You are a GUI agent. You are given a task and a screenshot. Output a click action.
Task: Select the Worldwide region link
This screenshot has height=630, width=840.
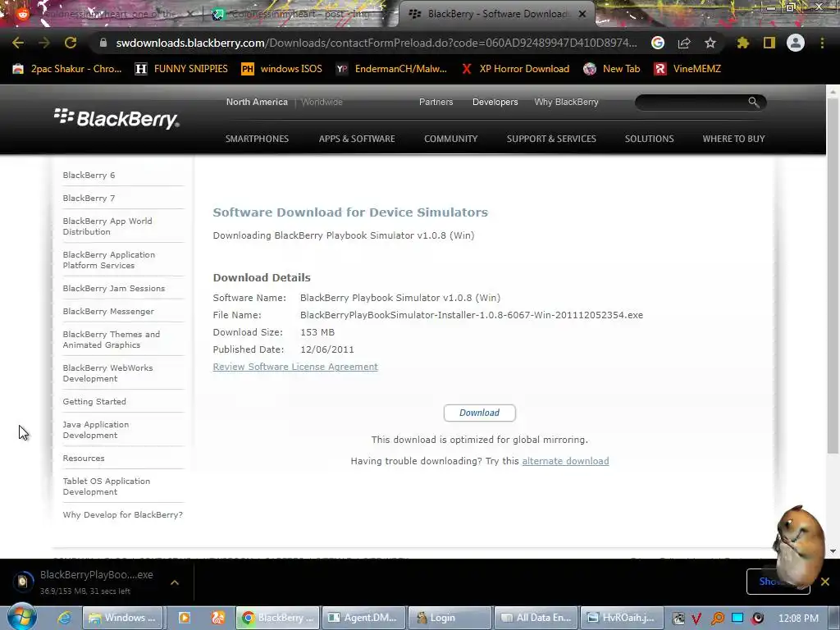(322, 102)
